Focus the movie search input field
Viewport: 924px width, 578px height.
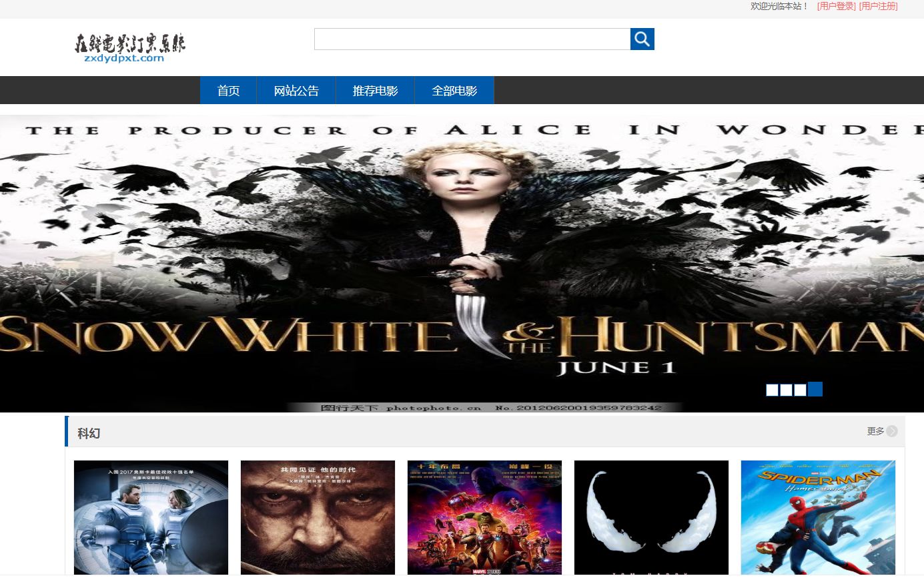(472, 39)
